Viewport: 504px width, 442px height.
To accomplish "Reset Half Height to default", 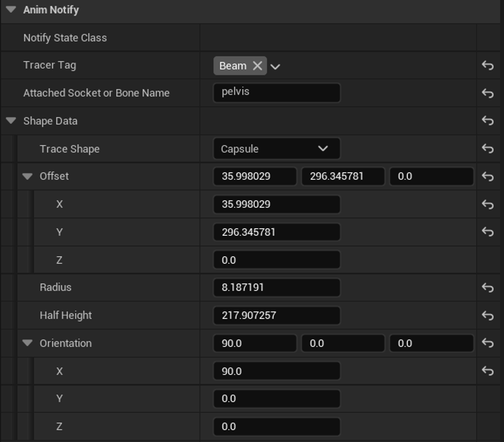I will click(x=487, y=316).
